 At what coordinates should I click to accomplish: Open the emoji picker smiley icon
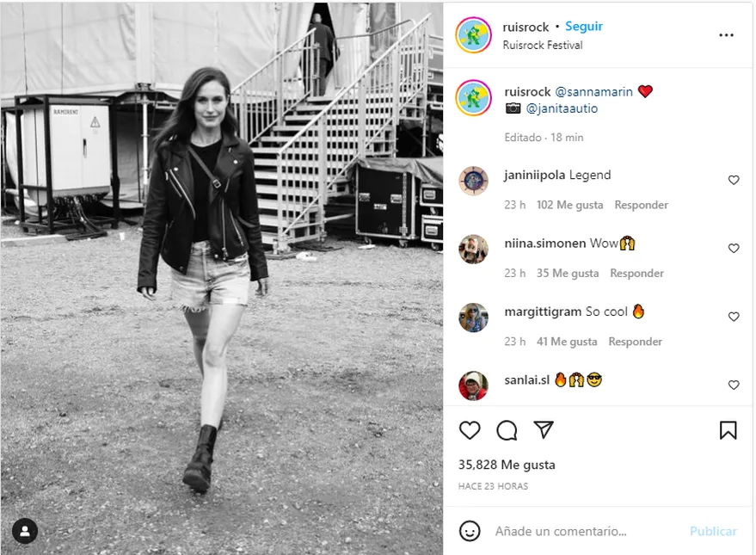[x=470, y=531]
